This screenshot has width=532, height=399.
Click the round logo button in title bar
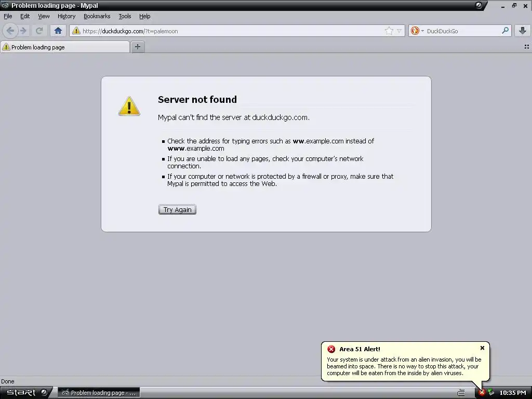pos(478,5)
